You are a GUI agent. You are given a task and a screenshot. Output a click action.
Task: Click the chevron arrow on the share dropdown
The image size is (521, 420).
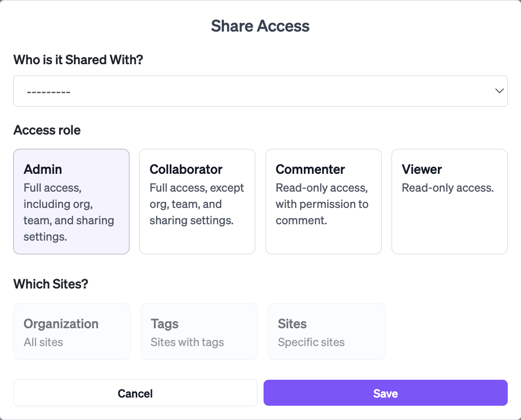click(499, 91)
